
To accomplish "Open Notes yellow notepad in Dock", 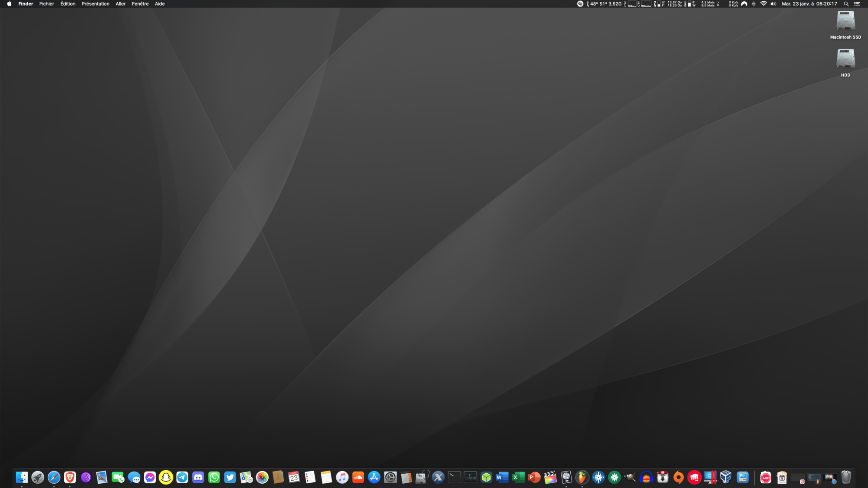I will (326, 478).
